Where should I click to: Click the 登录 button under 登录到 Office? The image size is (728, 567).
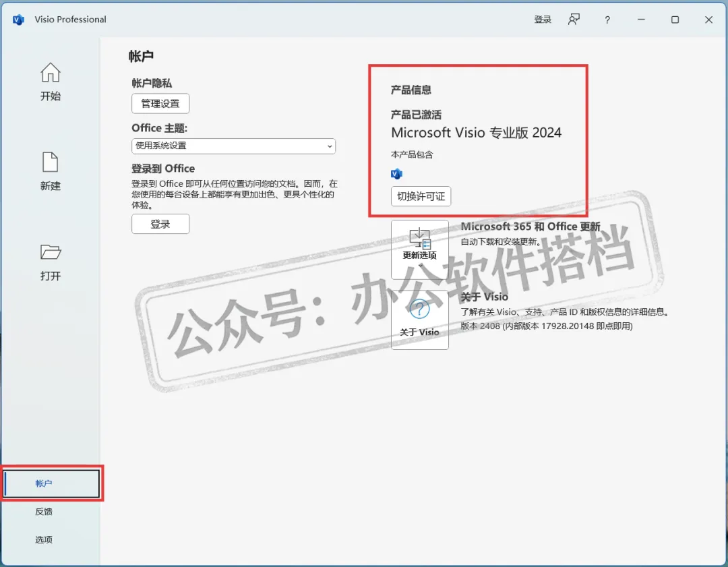(x=160, y=224)
